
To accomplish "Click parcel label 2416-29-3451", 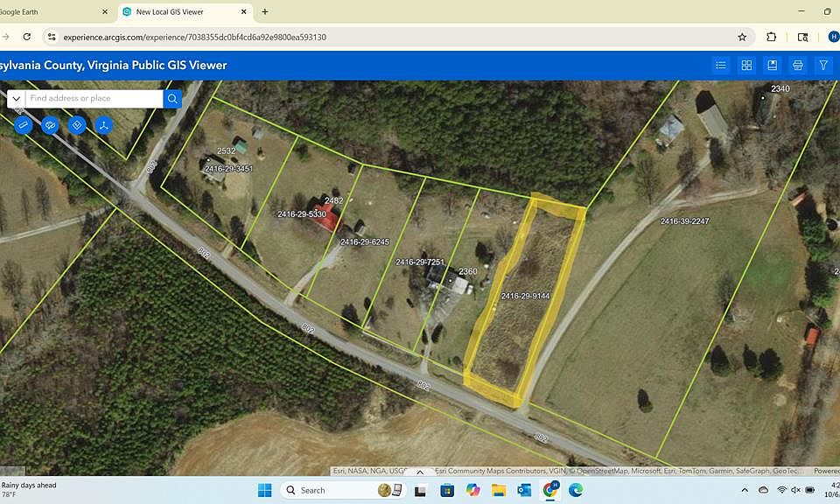I will [228, 169].
